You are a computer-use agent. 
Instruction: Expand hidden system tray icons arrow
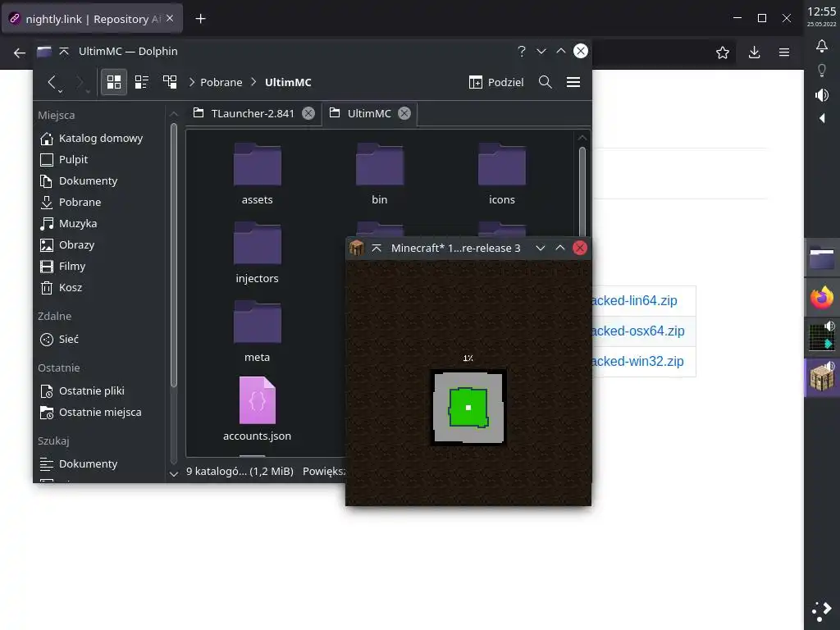point(822,118)
